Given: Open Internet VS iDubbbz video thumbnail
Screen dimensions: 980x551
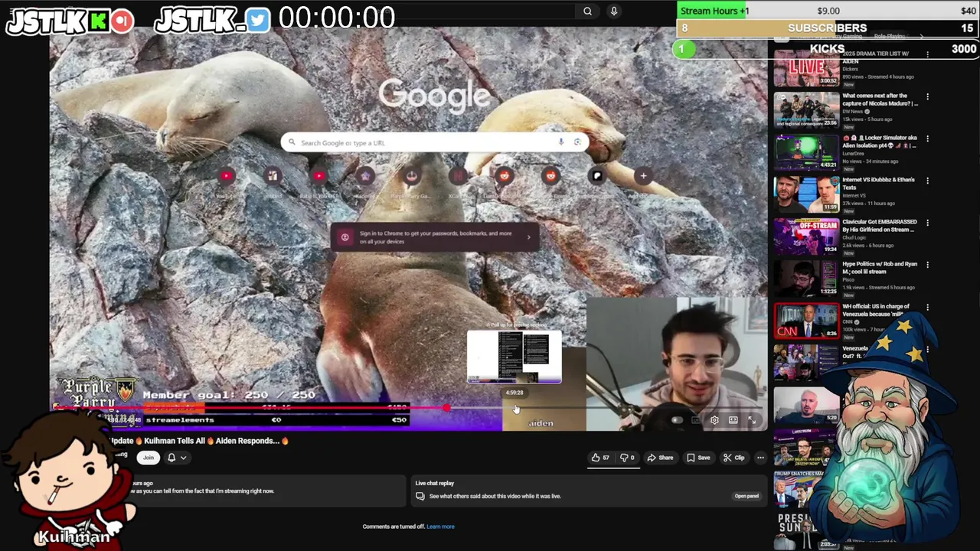Looking at the screenshot, I should [806, 194].
